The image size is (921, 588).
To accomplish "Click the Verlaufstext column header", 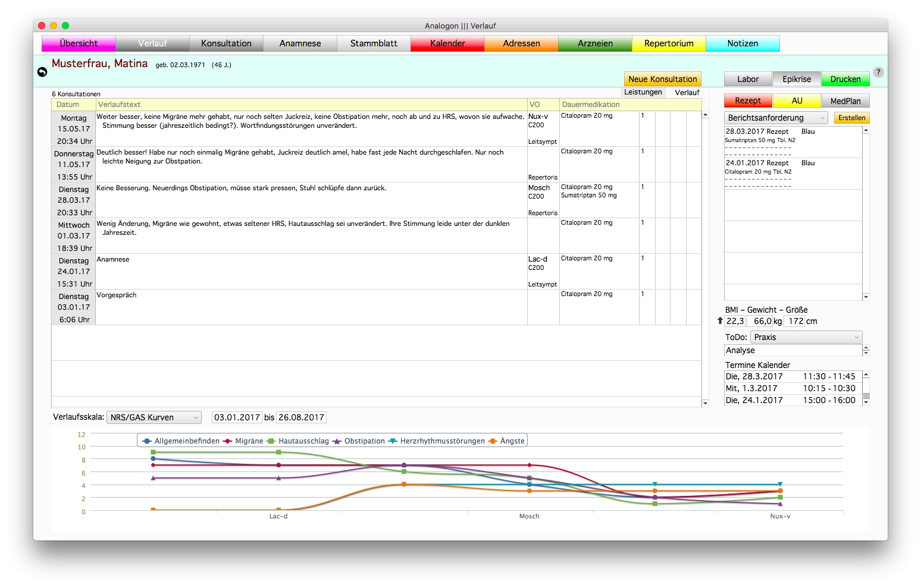I will click(x=312, y=105).
